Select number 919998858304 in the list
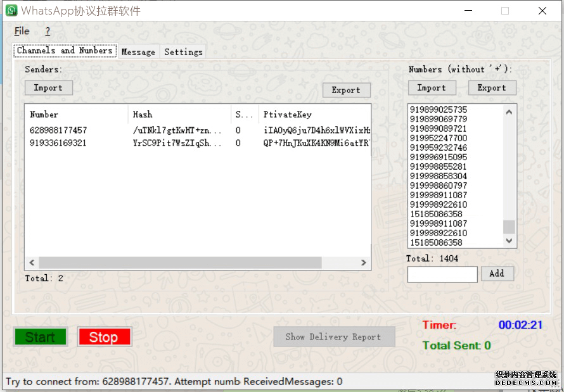 tap(439, 176)
